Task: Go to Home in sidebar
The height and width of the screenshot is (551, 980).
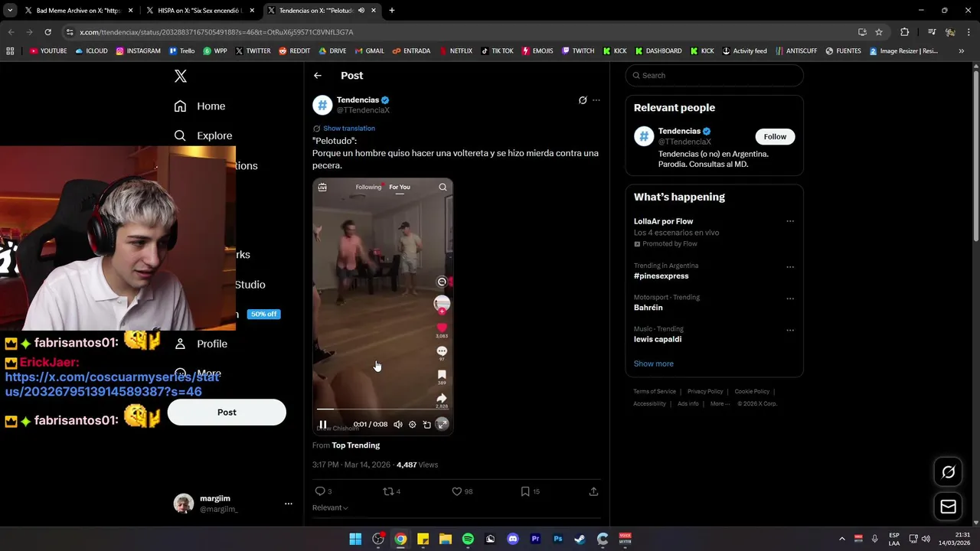Action: (200, 106)
